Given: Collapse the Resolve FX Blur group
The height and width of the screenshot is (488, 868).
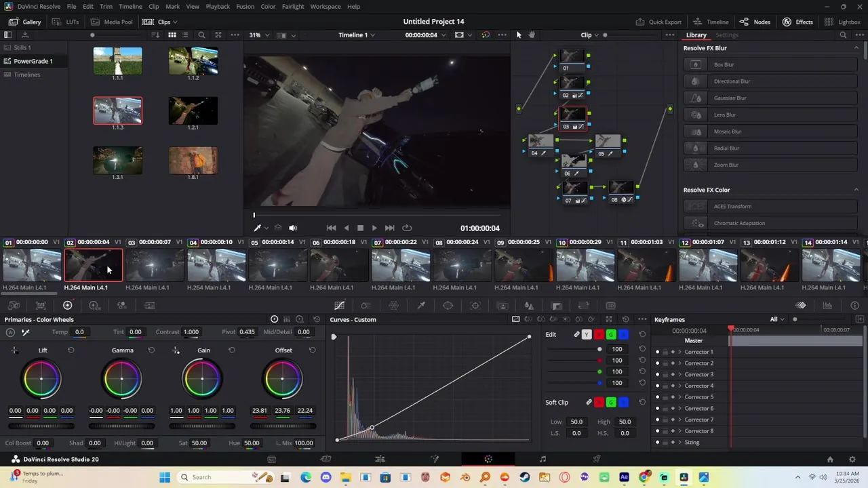Looking at the screenshot, I should (856, 48).
